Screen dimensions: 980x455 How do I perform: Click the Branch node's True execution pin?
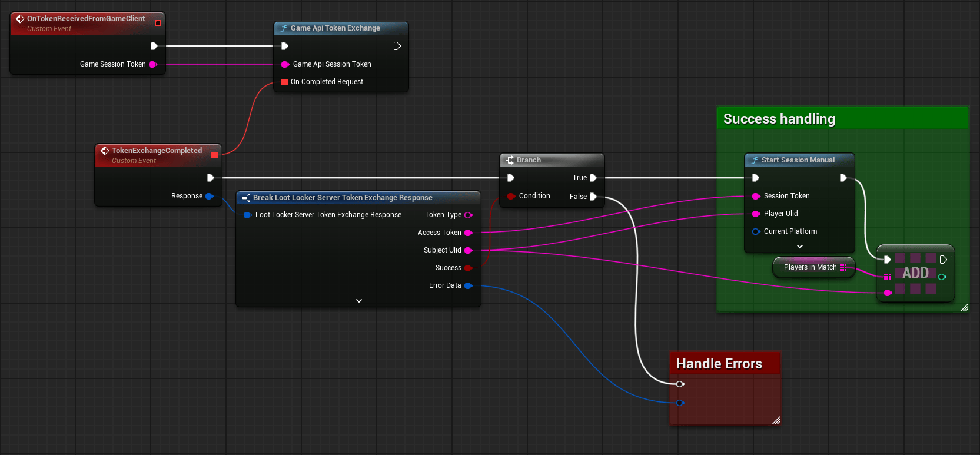coord(593,178)
